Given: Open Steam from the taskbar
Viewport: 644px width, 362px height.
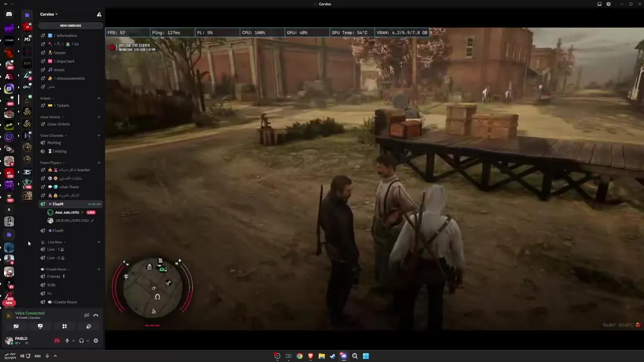Looking at the screenshot, I should (x=333, y=356).
